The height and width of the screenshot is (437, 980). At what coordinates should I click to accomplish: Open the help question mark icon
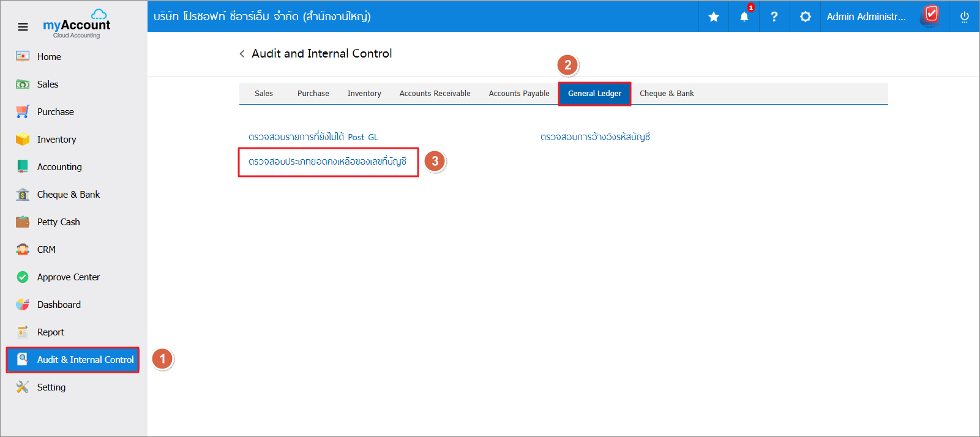(774, 17)
